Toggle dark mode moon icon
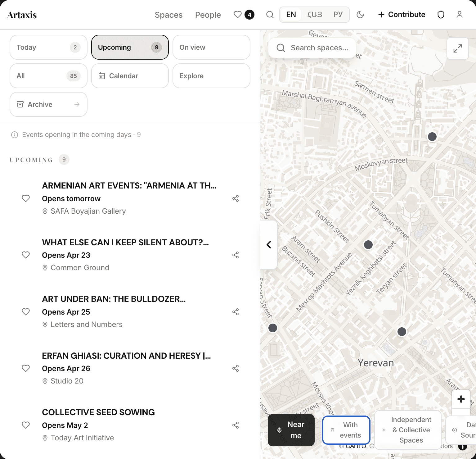Screen dimensions: 476x459 coord(360,15)
